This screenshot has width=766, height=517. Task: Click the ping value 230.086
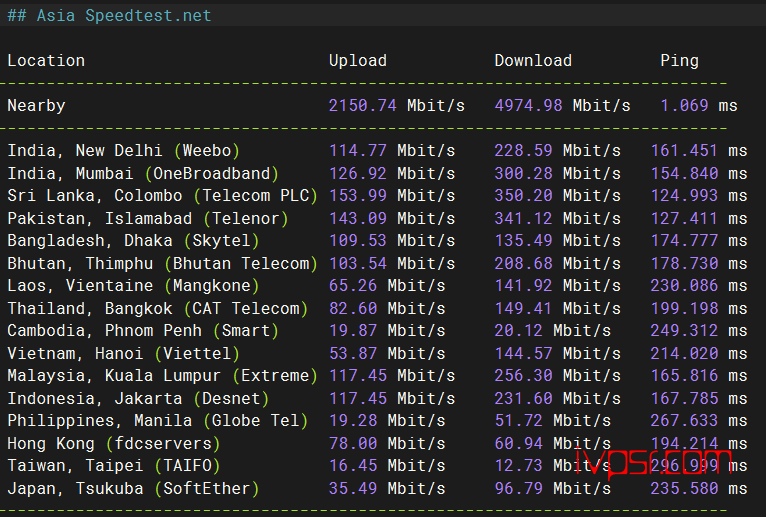pos(684,286)
